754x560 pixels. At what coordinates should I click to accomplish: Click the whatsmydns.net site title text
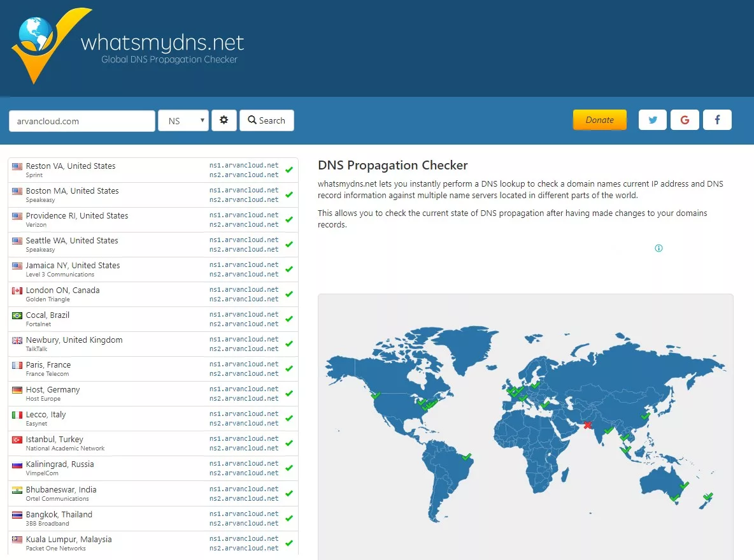point(162,43)
